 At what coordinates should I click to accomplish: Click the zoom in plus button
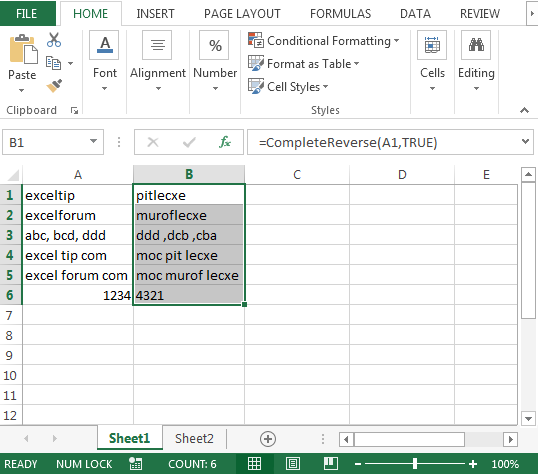pos(473,464)
